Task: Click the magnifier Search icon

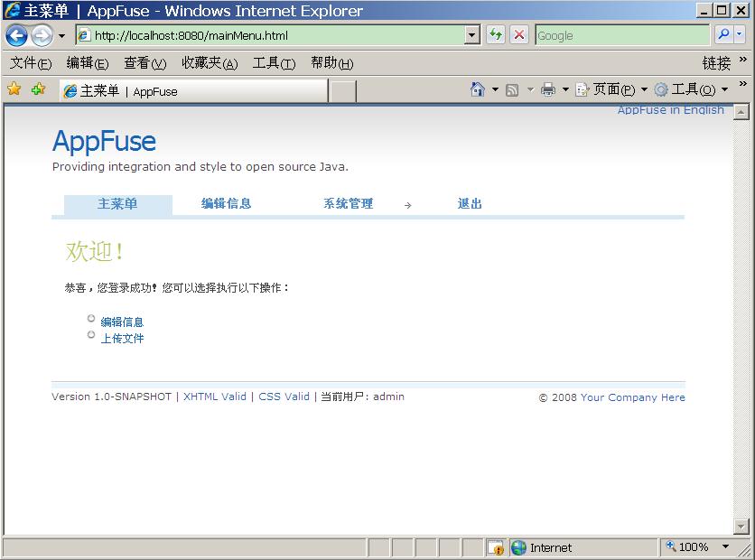Action: (x=723, y=34)
